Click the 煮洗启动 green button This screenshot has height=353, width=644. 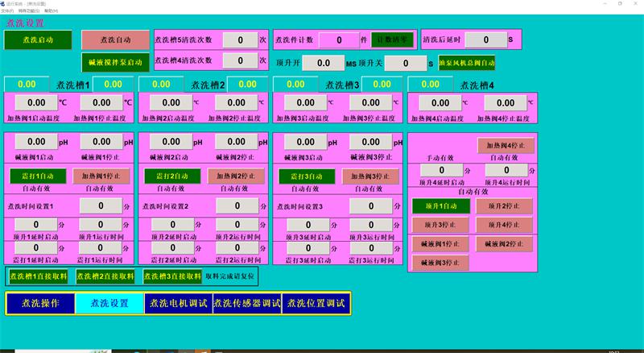[x=34, y=39]
